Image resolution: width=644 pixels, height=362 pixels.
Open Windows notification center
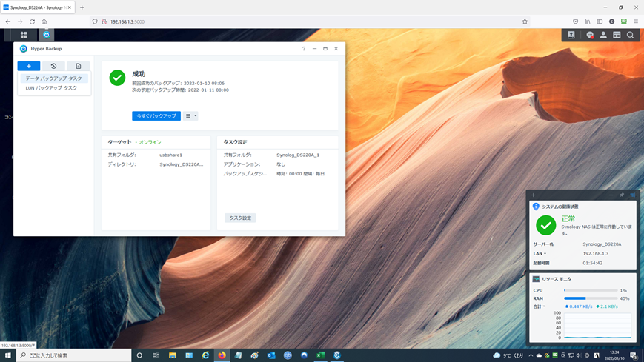pos(634,355)
